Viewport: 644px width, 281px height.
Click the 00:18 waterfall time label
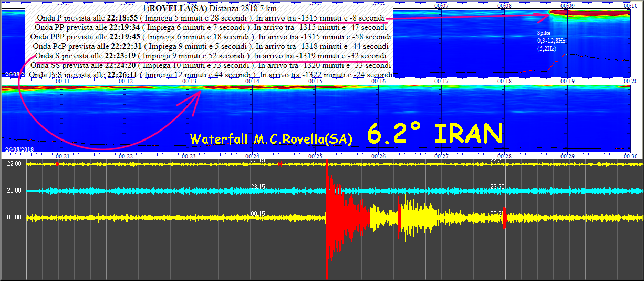505,82
